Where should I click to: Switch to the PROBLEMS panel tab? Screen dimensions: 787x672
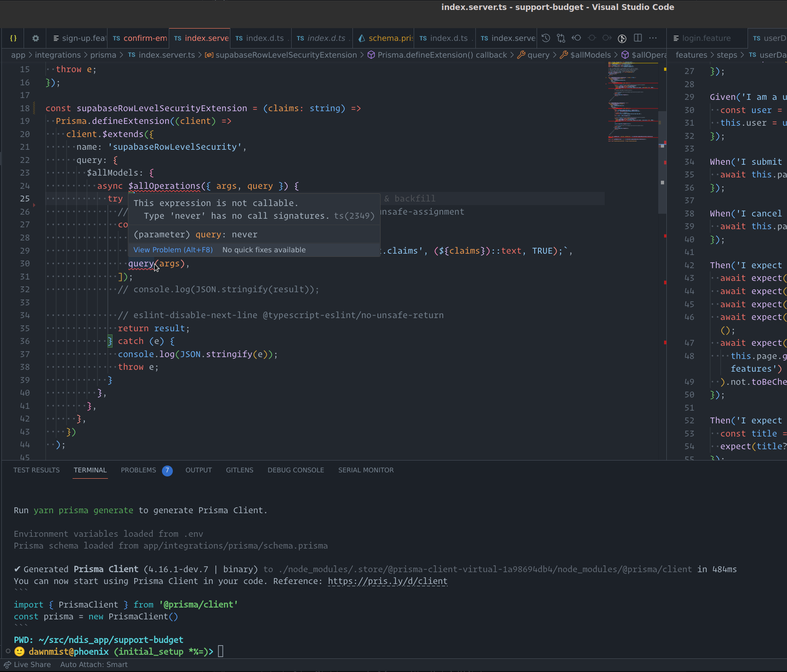coord(138,470)
